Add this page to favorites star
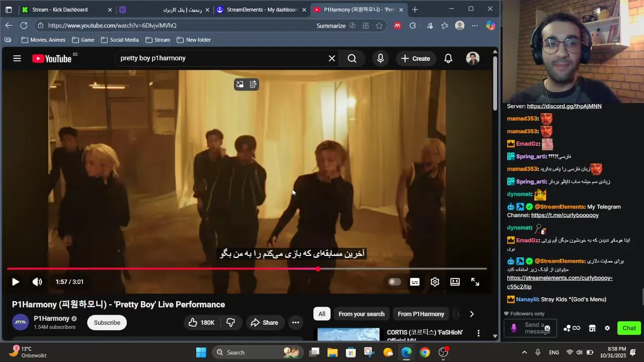 379,26
